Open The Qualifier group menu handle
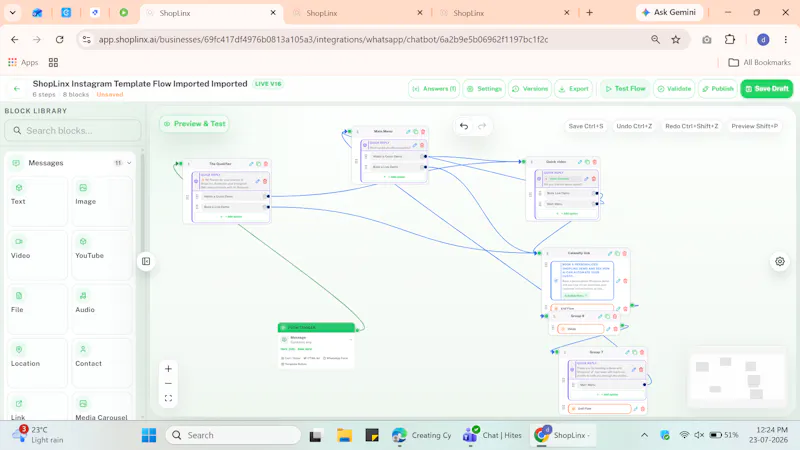 coord(189,164)
